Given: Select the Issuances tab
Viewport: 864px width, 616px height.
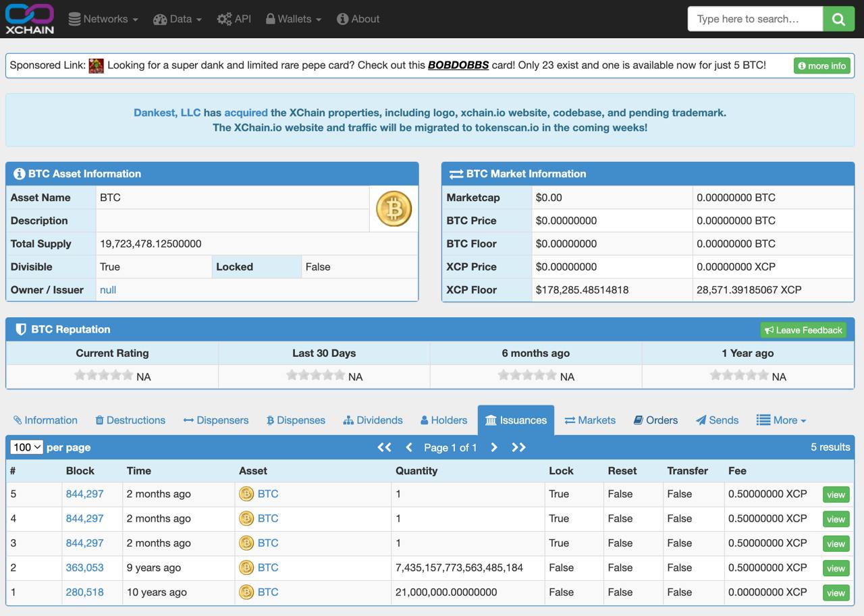Looking at the screenshot, I should (516, 420).
